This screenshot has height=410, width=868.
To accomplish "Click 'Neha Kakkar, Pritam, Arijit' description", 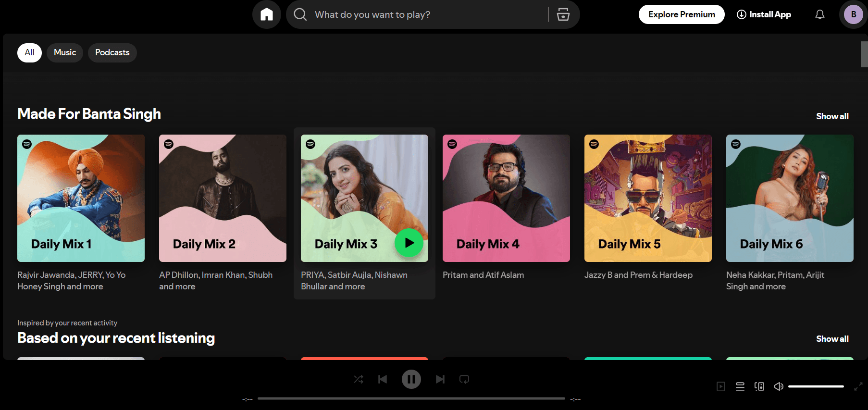I will pos(775,281).
